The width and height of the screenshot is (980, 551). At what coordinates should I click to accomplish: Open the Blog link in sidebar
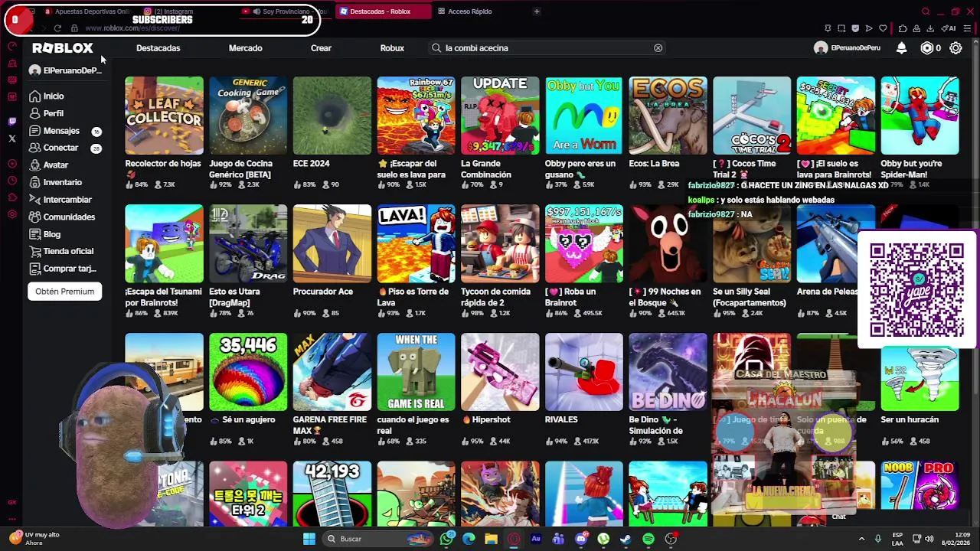(45, 234)
